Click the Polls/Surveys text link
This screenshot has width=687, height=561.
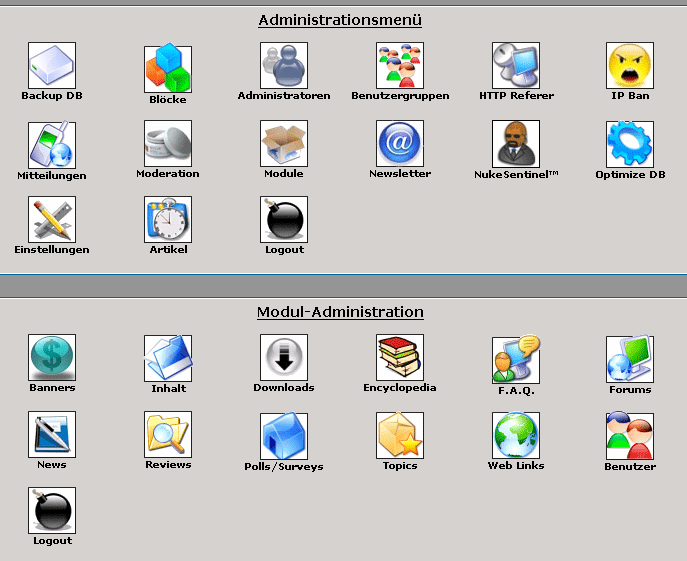click(x=284, y=467)
